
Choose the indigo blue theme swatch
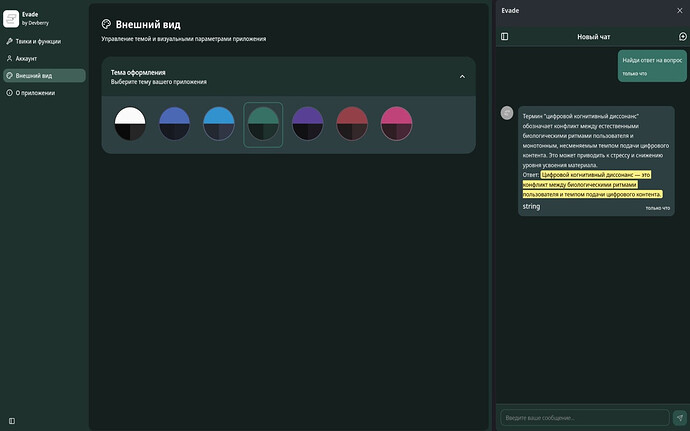coord(175,124)
